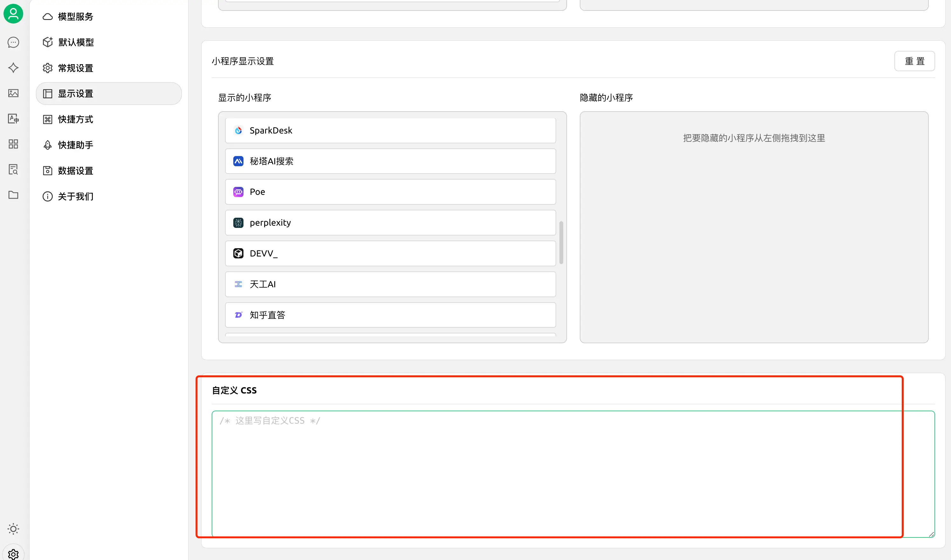Open the 默认模型 settings menu
The height and width of the screenshot is (560, 951).
(x=109, y=42)
